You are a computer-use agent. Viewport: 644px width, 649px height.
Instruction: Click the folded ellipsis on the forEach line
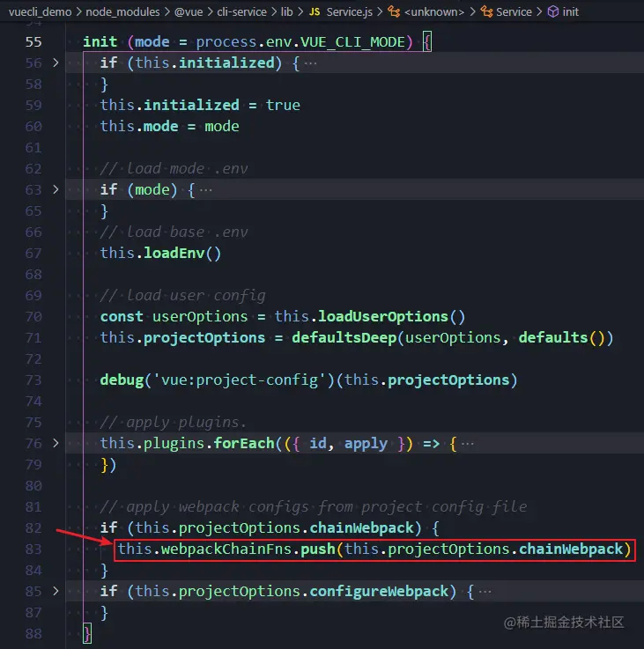click(468, 444)
